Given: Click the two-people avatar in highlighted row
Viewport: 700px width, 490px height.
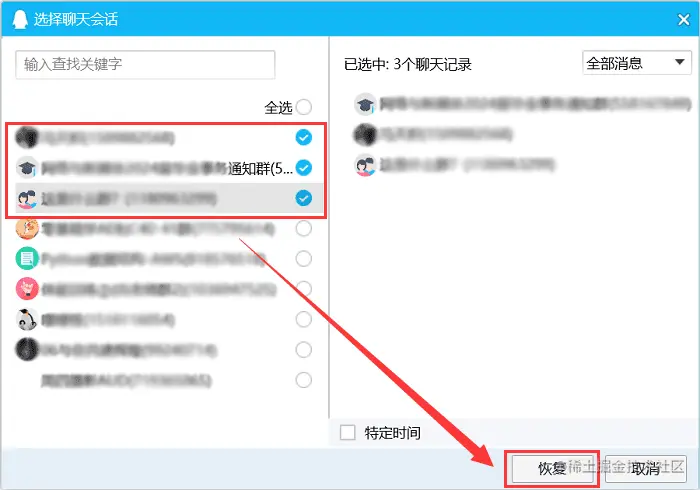Looking at the screenshot, I should 27,199.
